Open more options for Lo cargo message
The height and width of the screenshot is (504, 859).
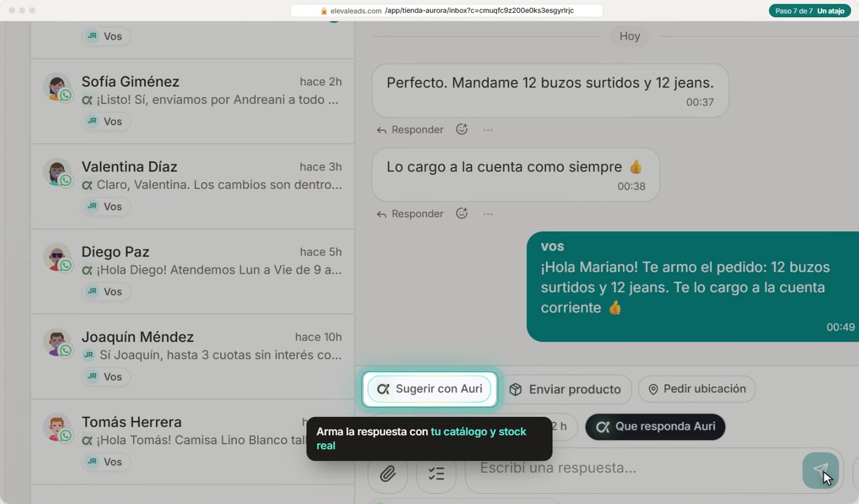pyautogui.click(x=488, y=214)
